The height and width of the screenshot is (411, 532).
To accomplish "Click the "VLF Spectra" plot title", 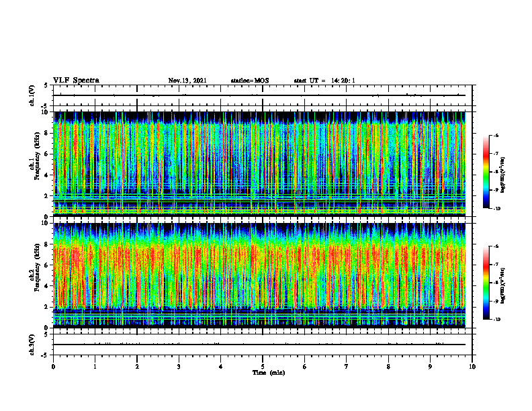I will coord(76,81).
